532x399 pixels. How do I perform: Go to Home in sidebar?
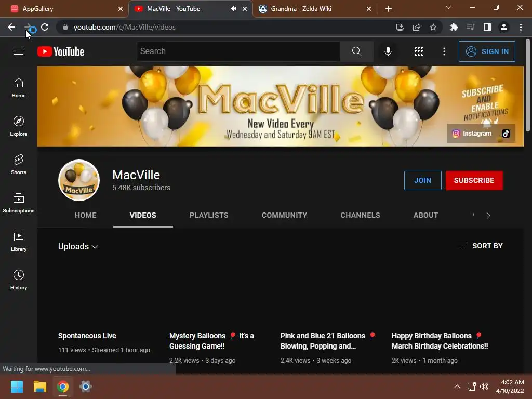pyautogui.click(x=19, y=88)
